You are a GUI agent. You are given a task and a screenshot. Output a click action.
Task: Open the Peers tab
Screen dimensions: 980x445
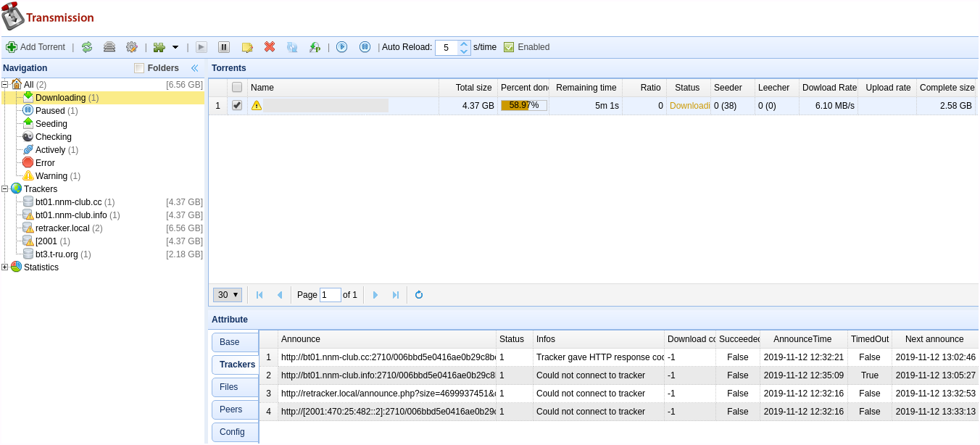point(231,409)
